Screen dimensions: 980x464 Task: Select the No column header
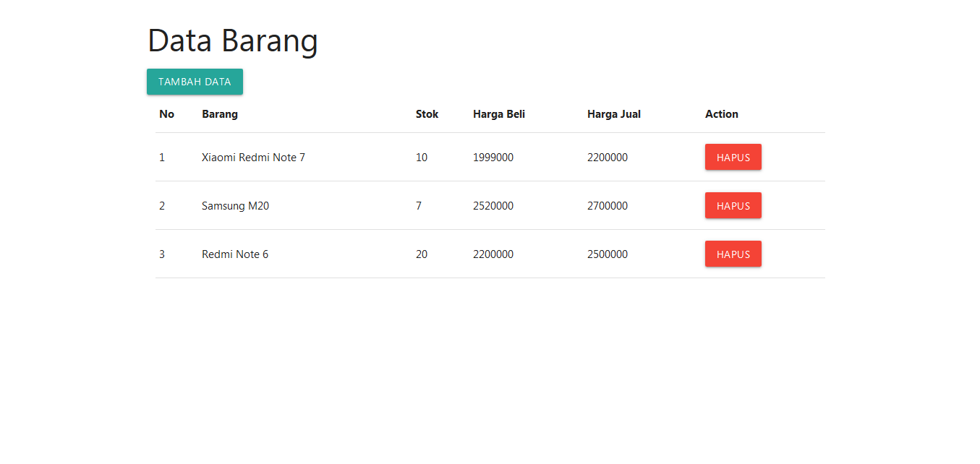[x=166, y=113]
